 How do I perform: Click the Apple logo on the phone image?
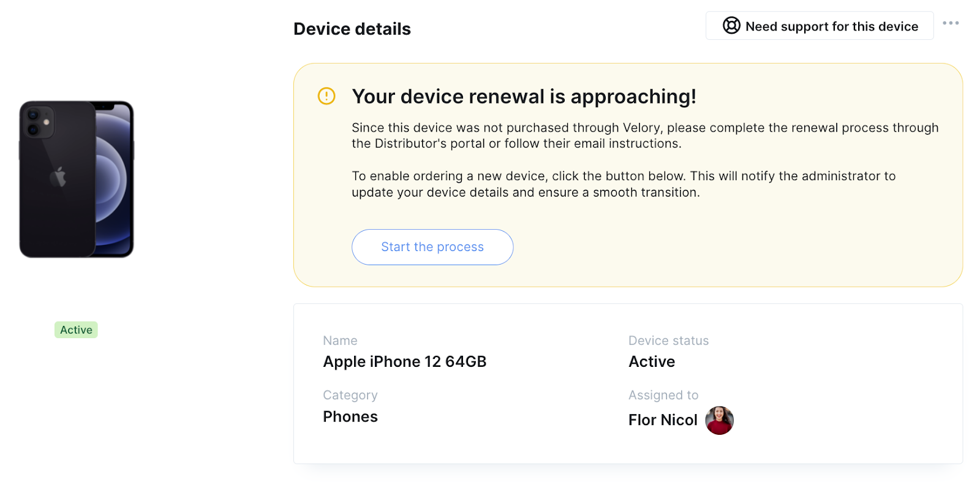pyautogui.click(x=58, y=177)
